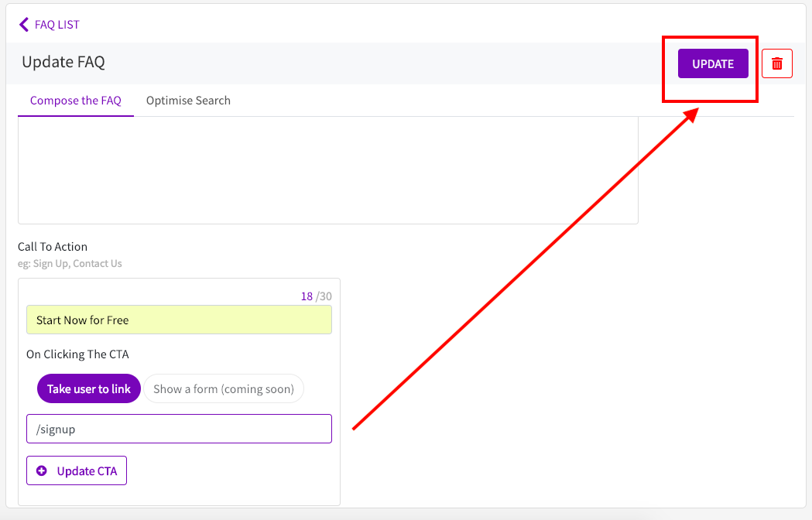The image size is (812, 520).
Task: Focus the Start Now for Free field
Action: [179, 320]
